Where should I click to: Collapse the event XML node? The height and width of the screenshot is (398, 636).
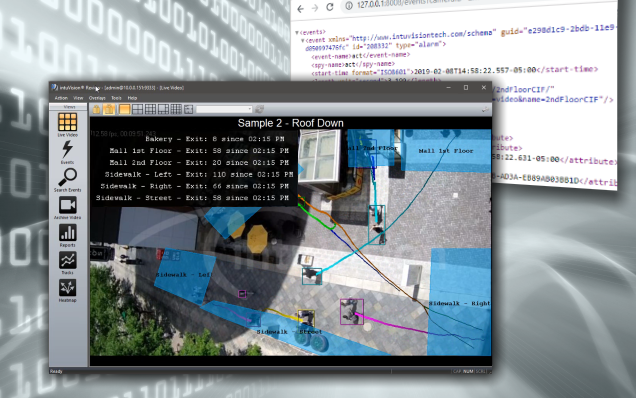pyautogui.click(x=303, y=41)
